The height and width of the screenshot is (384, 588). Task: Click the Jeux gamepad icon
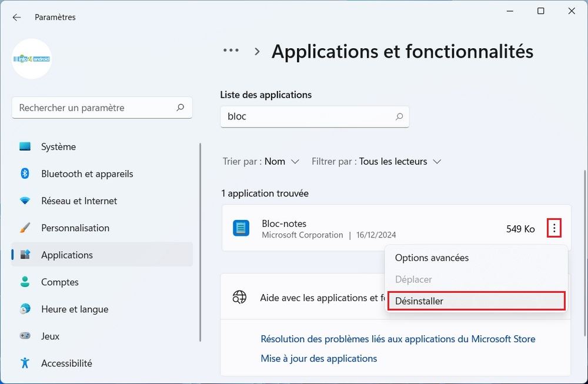coord(25,336)
